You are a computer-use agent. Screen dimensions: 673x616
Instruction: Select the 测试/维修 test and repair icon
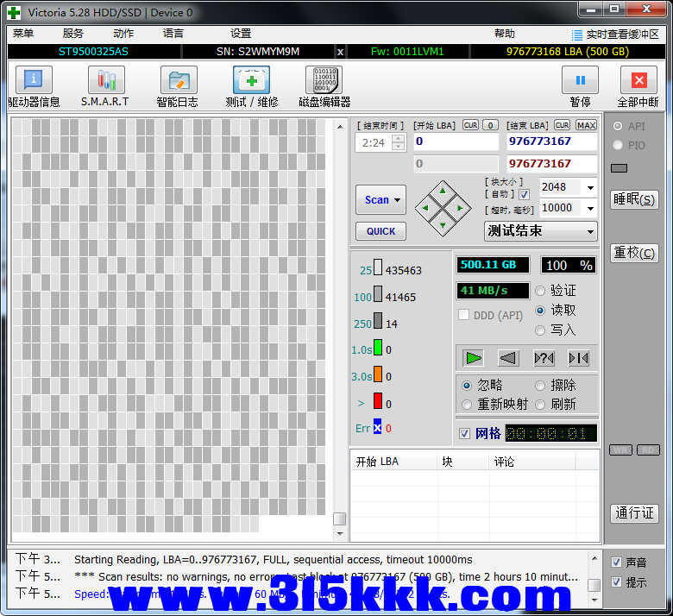coord(252,80)
